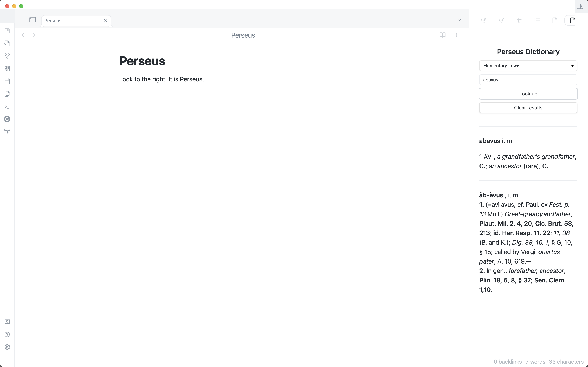Image resolution: width=588 pixels, height=367 pixels.
Task: Open the outline pane icon
Action: [537, 20]
